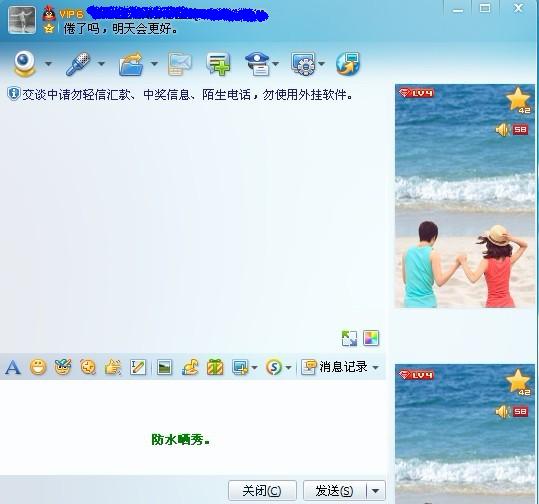Click the report police-hat icon

click(257, 64)
